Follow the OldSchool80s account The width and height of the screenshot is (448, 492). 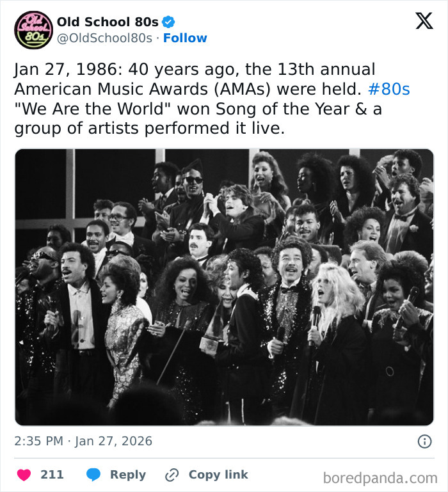(185, 38)
